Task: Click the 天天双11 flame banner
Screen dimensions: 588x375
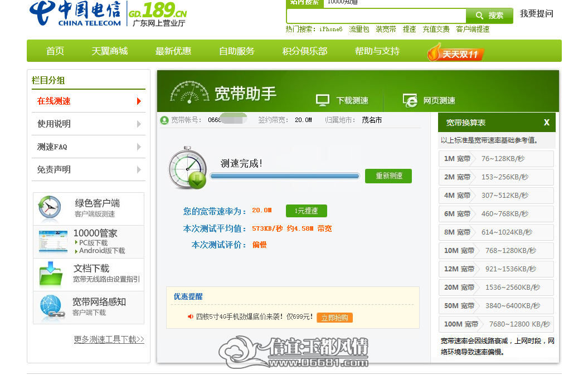Action: tap(455, 52)
